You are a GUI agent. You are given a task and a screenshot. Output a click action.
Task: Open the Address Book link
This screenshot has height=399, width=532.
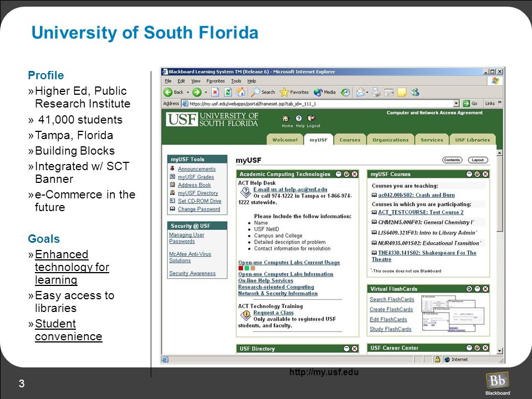(195, 185)
